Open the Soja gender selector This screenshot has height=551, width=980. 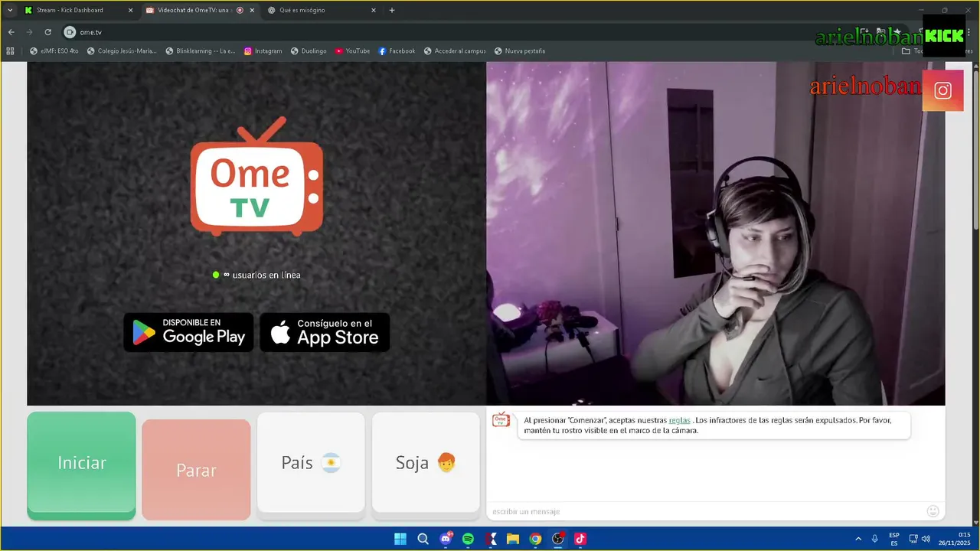(x=426, y=462)
